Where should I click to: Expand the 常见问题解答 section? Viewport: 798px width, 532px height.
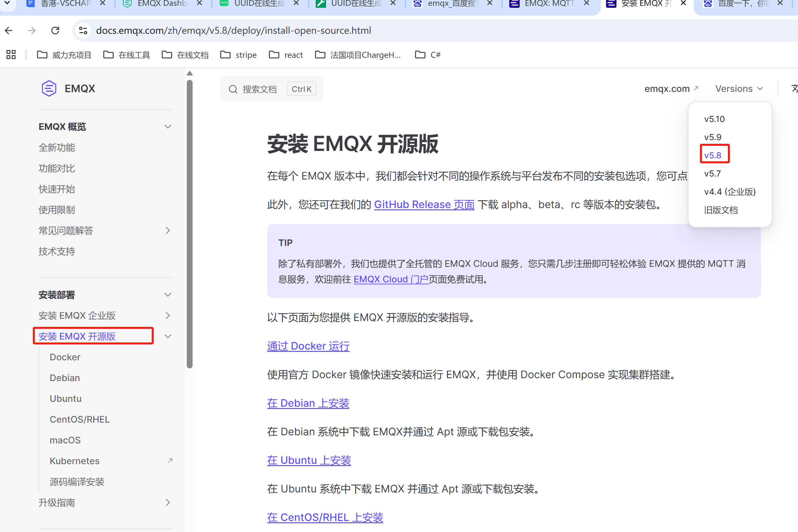pos(168,230)
